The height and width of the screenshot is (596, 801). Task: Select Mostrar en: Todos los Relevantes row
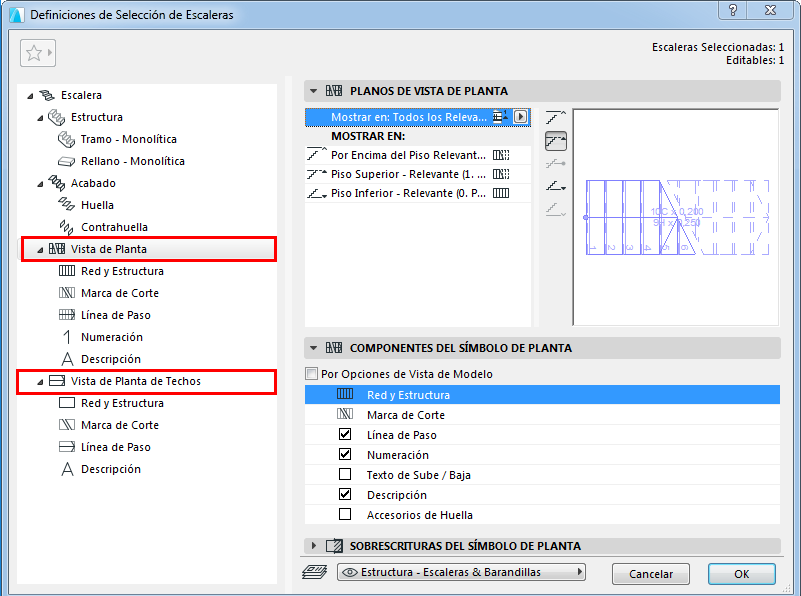pyautogui.click(x=418, y=117)
